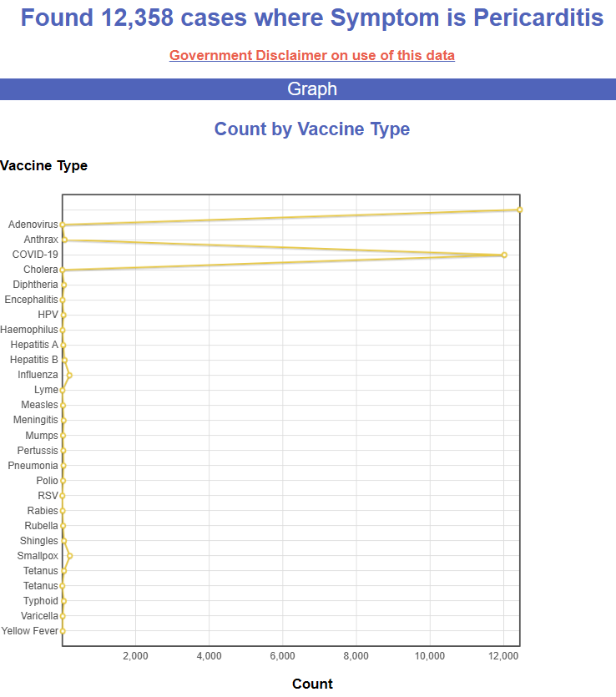Select the Yellow Fever axis label
The width and height of the screenshot is (616, 697).
pos(30,631)
